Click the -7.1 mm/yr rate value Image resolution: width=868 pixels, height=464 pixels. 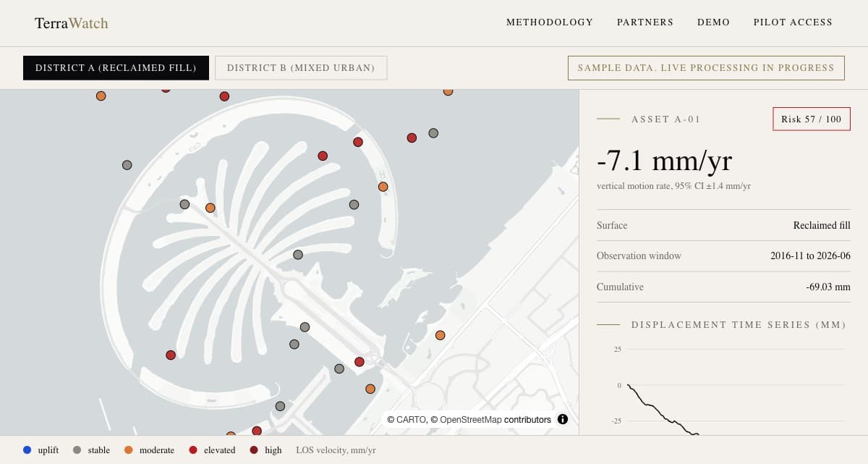click(x=666, y=160)
